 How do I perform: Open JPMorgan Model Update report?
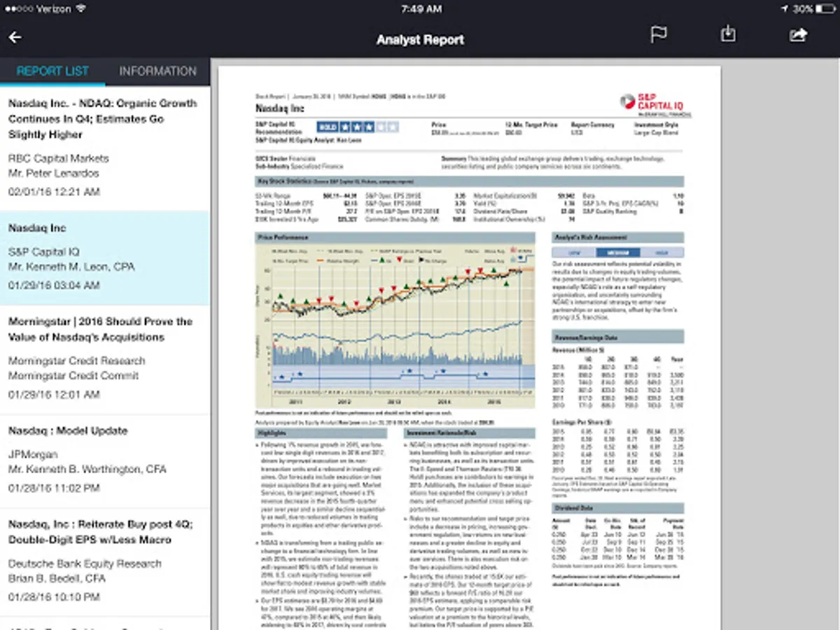point(105,461)
